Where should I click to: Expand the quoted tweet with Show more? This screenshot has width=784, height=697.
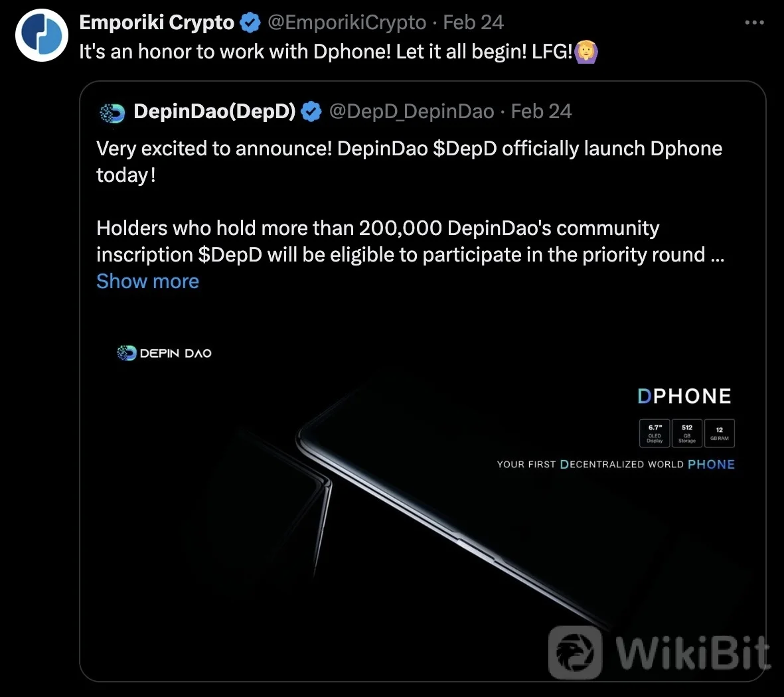click(147, 281)
